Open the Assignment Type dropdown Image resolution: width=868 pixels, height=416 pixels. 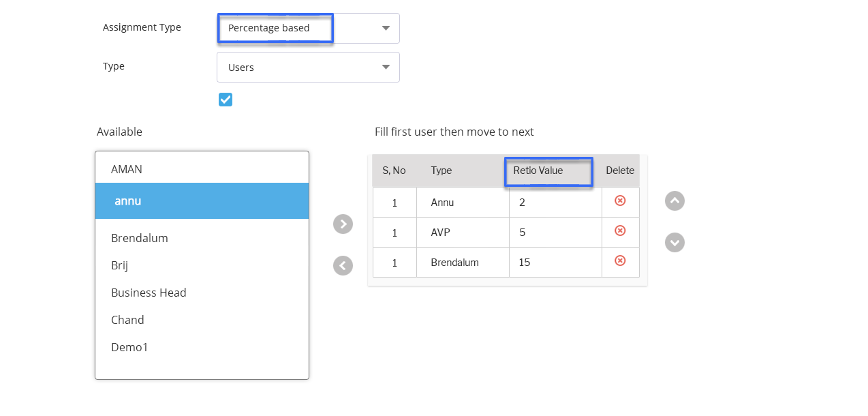coord(385,28)
